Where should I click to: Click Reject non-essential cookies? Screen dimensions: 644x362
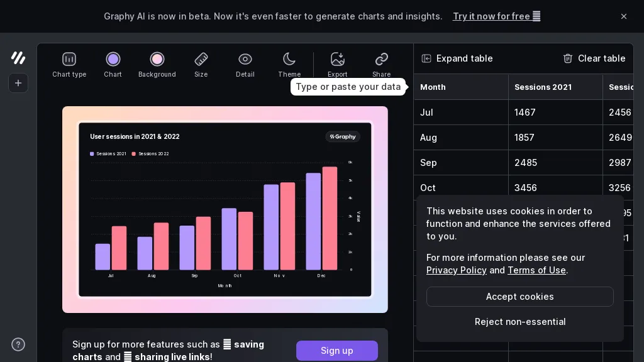[520, 322]
